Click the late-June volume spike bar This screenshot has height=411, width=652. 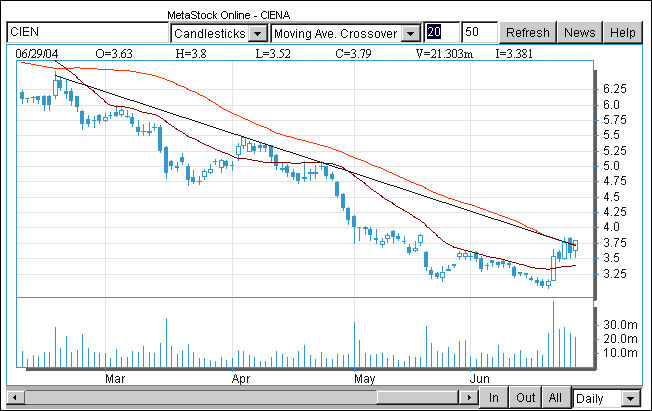coord(553,335)
